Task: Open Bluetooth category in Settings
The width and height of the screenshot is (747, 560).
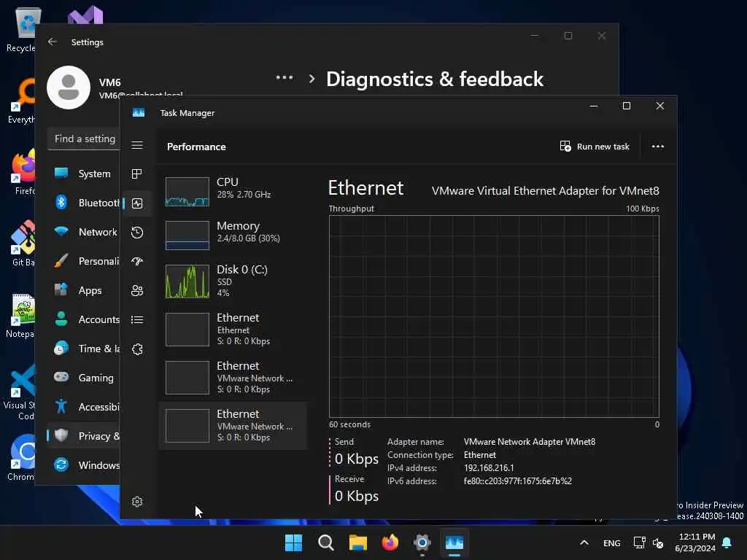Action: (83, 203)
